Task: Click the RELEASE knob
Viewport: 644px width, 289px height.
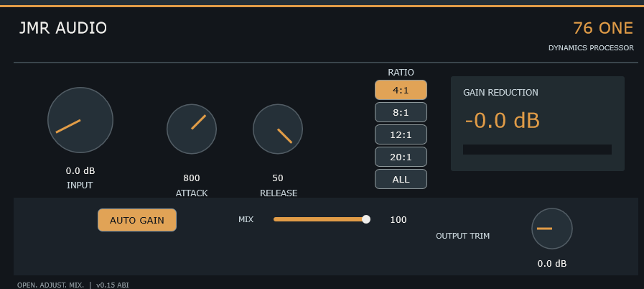Action: [278, 129]
